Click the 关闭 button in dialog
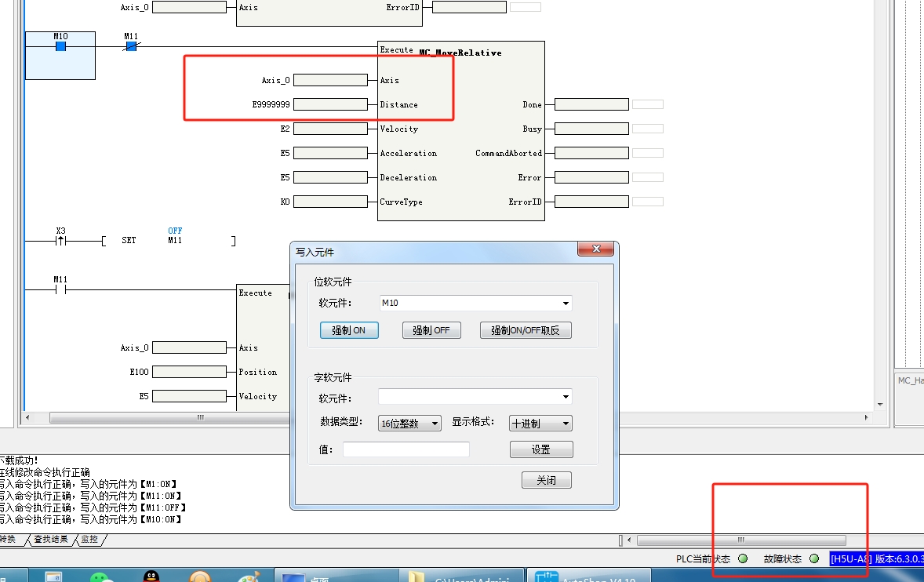The width and height of the screenshot is (924, 582). pyautogui.click(x=546, y=480)
